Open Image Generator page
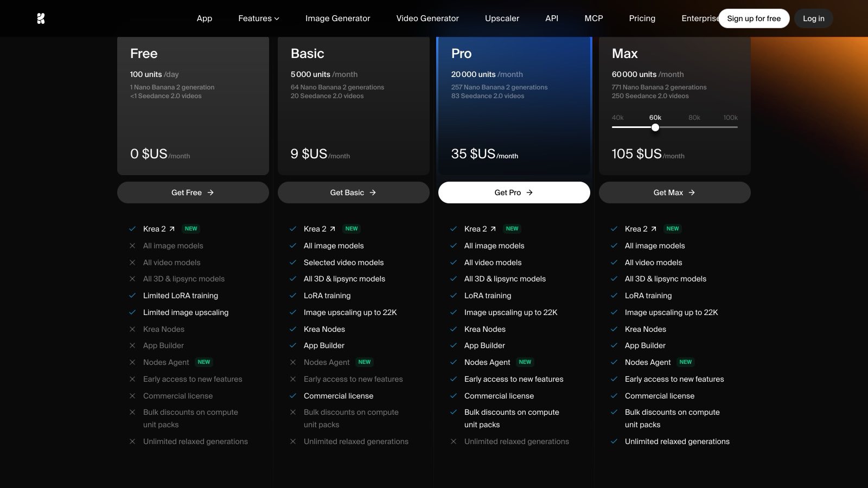 pos(337,18)
